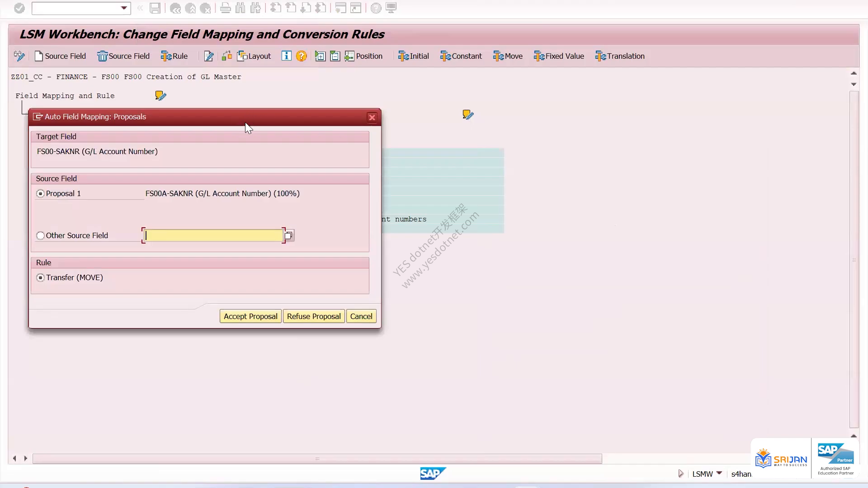Click the Display/Change pencil icon in toolbar
This screenshot has height=488, width=868.
(208, 56)
